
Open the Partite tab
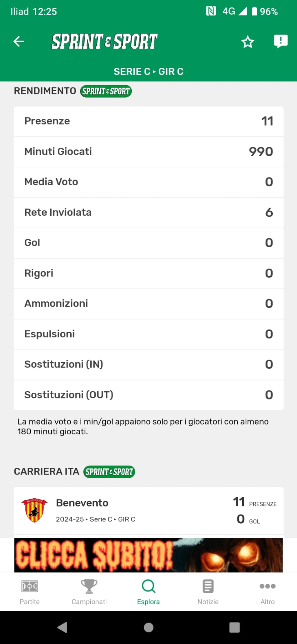tap(30, 592)
